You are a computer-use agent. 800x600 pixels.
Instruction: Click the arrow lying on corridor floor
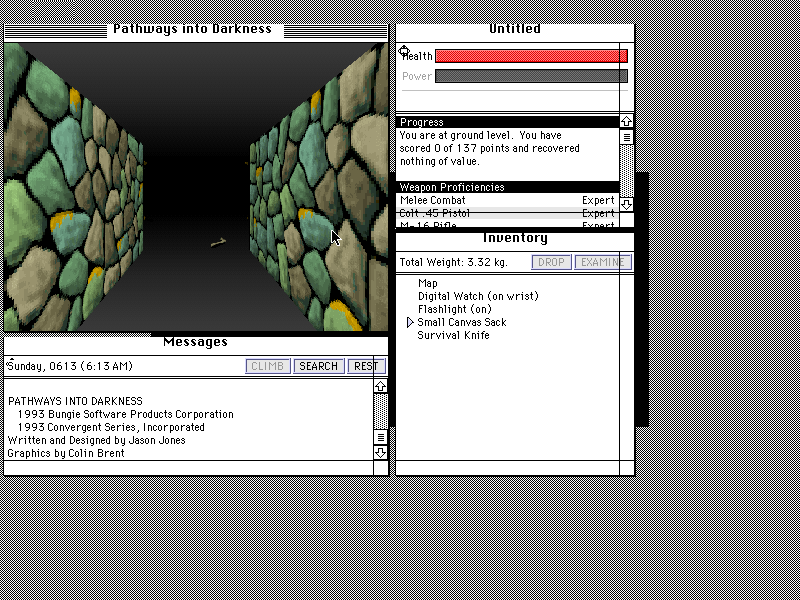218,243
